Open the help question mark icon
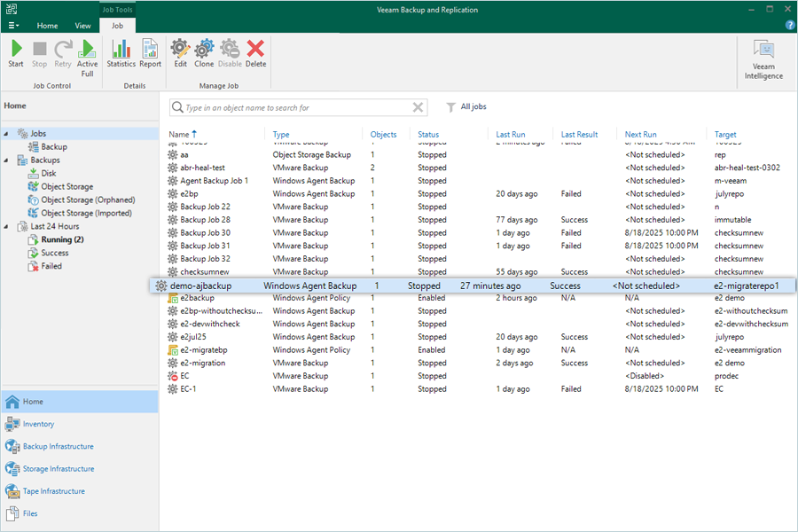The image size is (798, 532). [790, 25]
